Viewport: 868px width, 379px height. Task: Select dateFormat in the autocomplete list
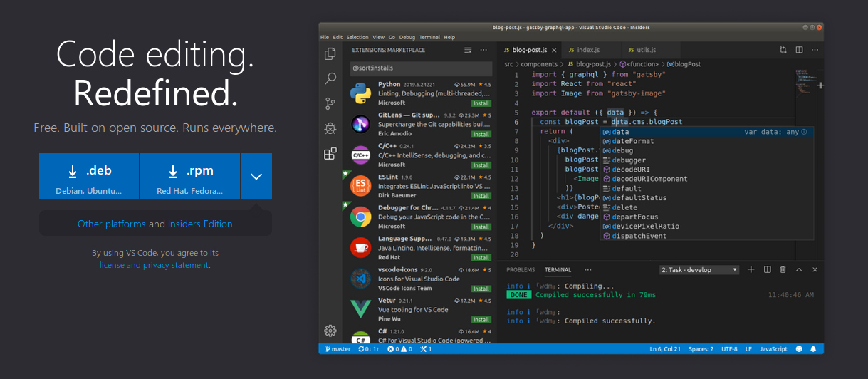point(706,141)
